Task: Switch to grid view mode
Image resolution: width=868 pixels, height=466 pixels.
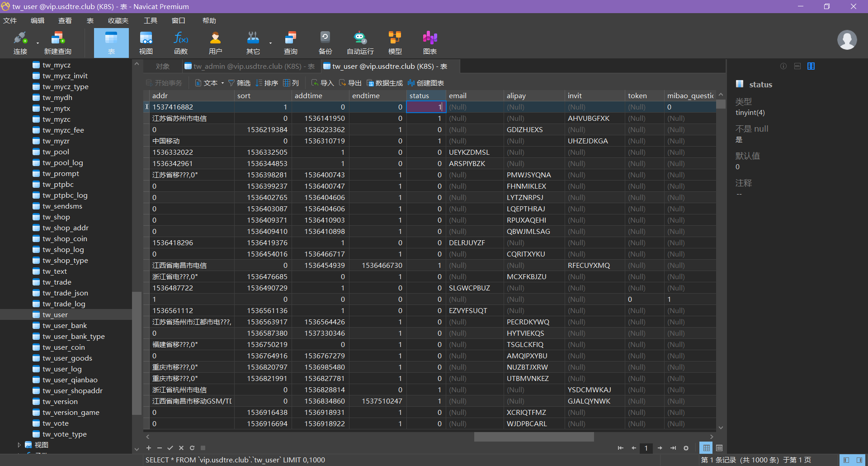Action: click(706, 448)
